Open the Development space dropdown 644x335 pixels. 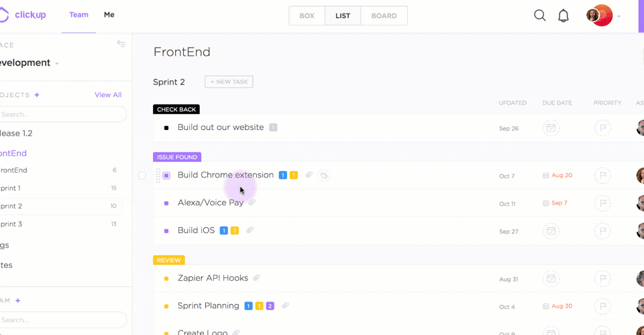coord(57,64)
